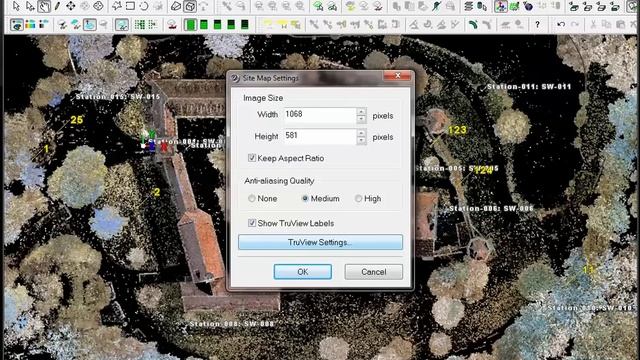The height and width of the screenshot is (360, 640).
Task: Toggle the 3D cube view icon
Action: tap(190, 6)
